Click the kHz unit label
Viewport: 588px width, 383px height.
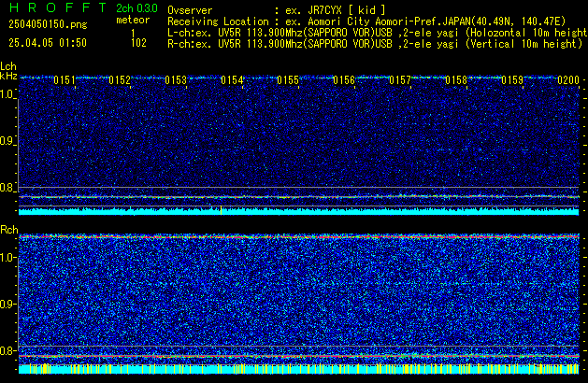click(8, 76)
